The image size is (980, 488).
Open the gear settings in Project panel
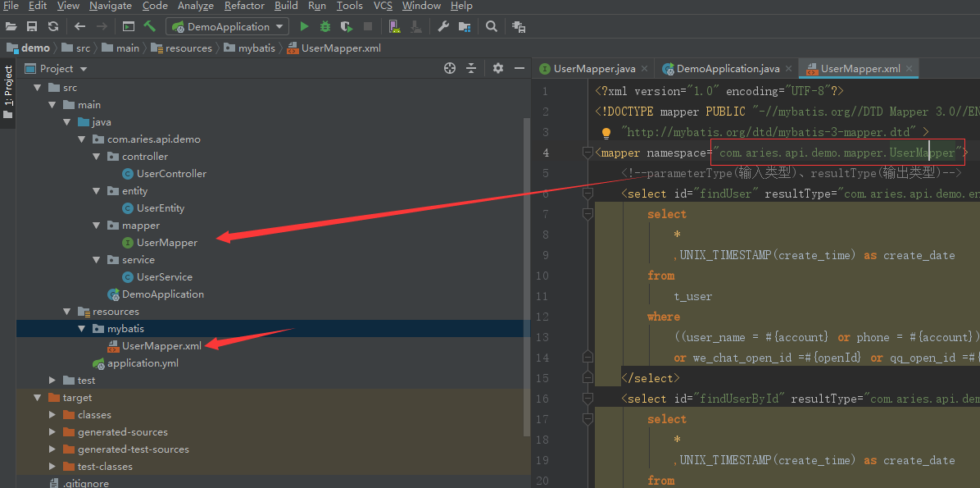(x=497, y=69)
